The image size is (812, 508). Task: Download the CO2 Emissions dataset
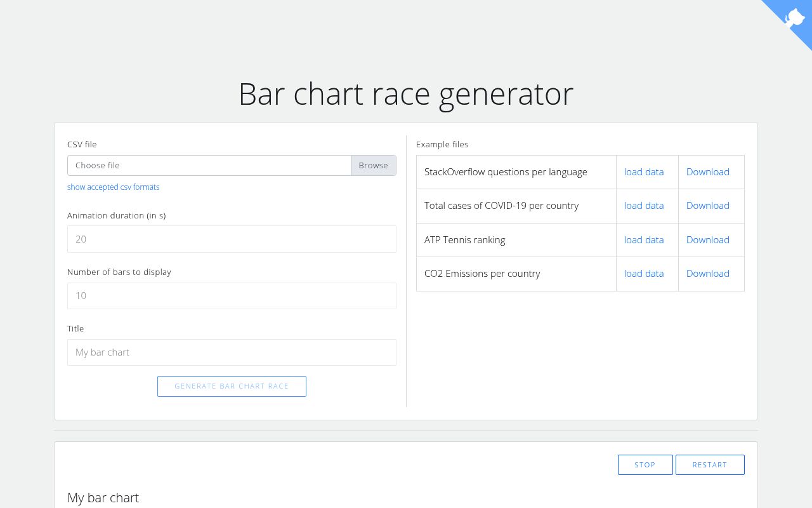(x=707, y=273)
